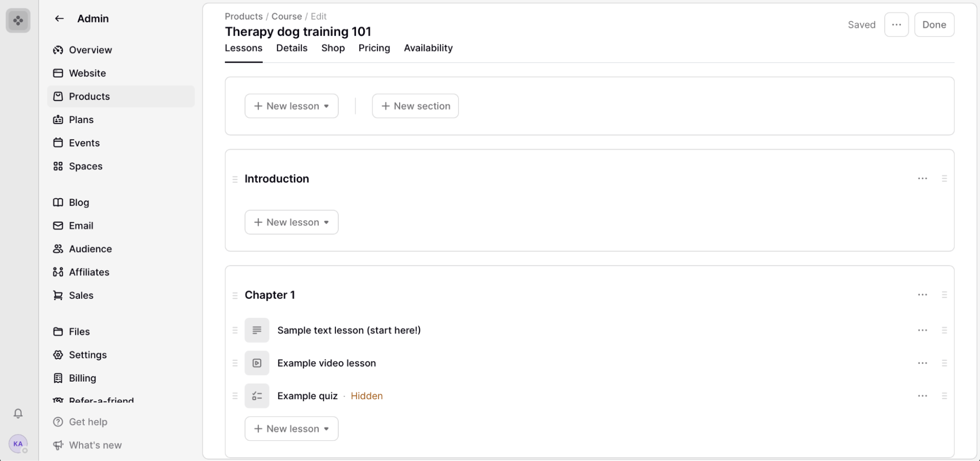Click the New section button
The width and height of the screenshot is (980, 461).
(415, 106)
